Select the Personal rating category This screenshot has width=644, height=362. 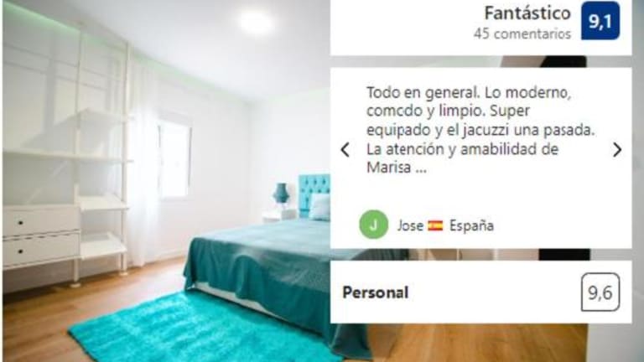point(376,292)
